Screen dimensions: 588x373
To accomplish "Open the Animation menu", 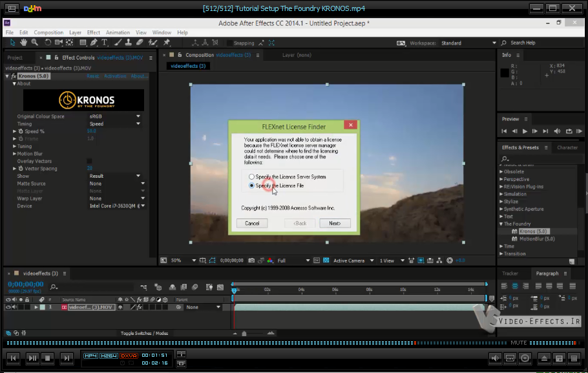I will 118,33.
